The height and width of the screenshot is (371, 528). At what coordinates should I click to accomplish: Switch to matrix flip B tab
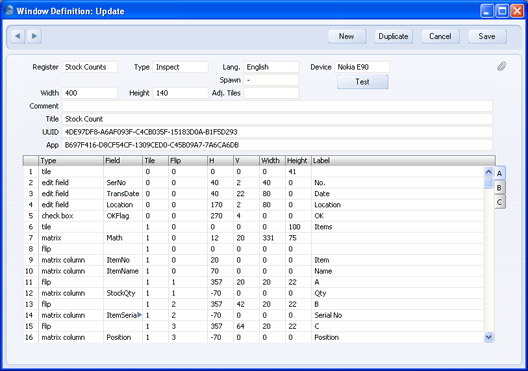[500, 188]
